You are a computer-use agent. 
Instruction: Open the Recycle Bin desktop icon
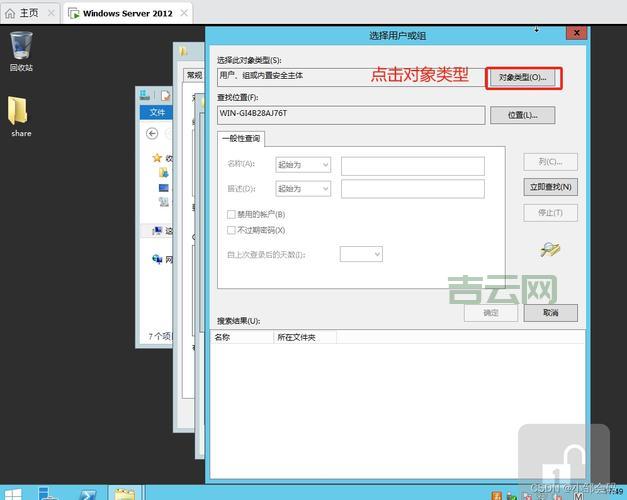[21, 51]
